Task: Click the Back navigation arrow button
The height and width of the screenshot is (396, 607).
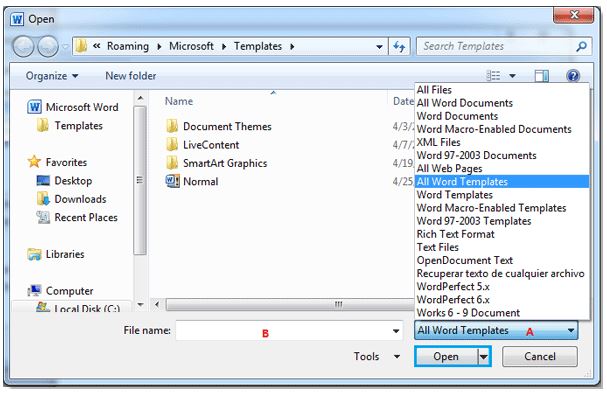Action: 24,47
